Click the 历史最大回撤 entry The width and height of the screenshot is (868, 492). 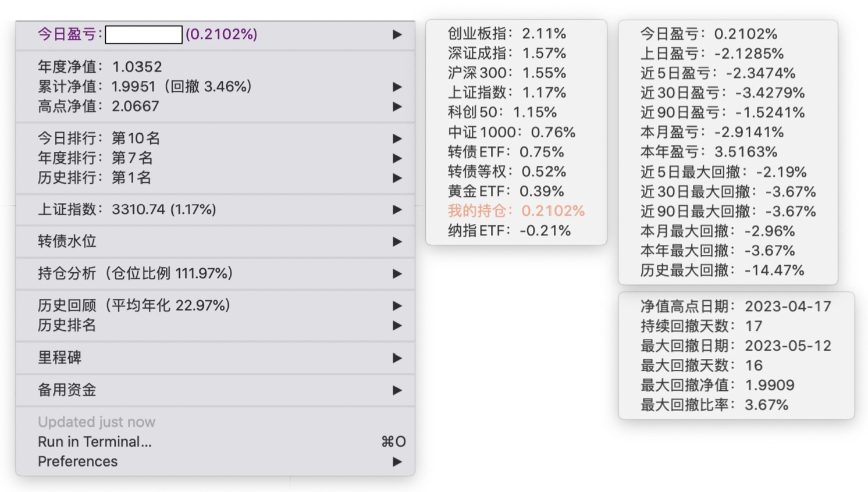[722, 270]
